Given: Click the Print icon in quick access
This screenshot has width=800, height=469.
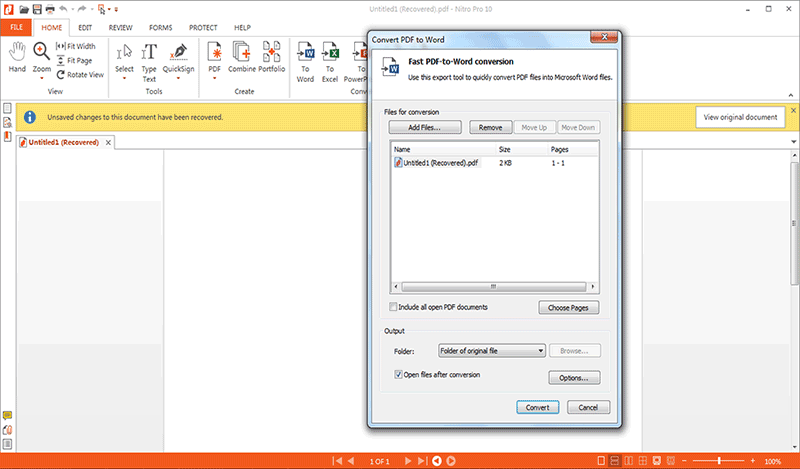Looking at the screenshot, I should pyautogui.click(x=50, y=9).
